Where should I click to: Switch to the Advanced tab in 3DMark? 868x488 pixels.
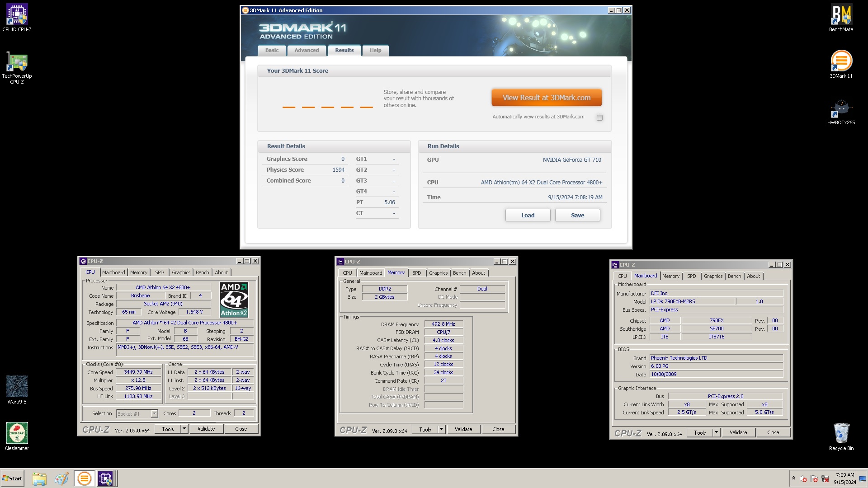[x=307, y=50]
